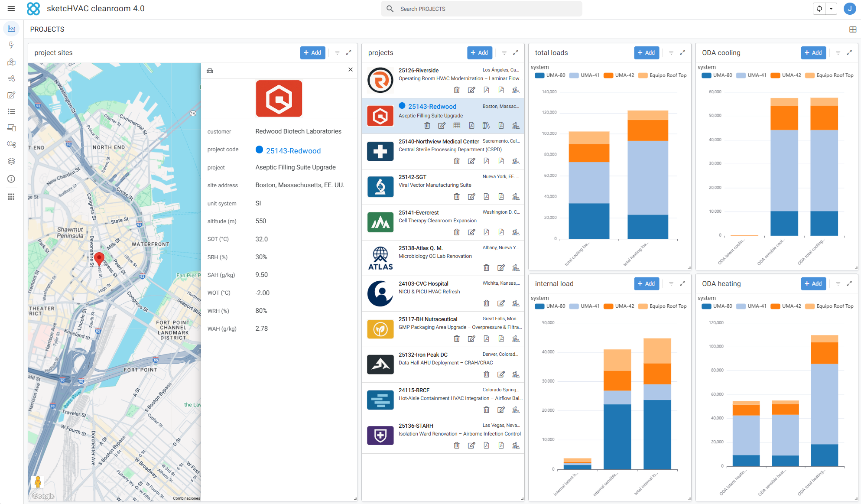Toggle UMA-80 series in total loads legend

click(x=550, y=75)
